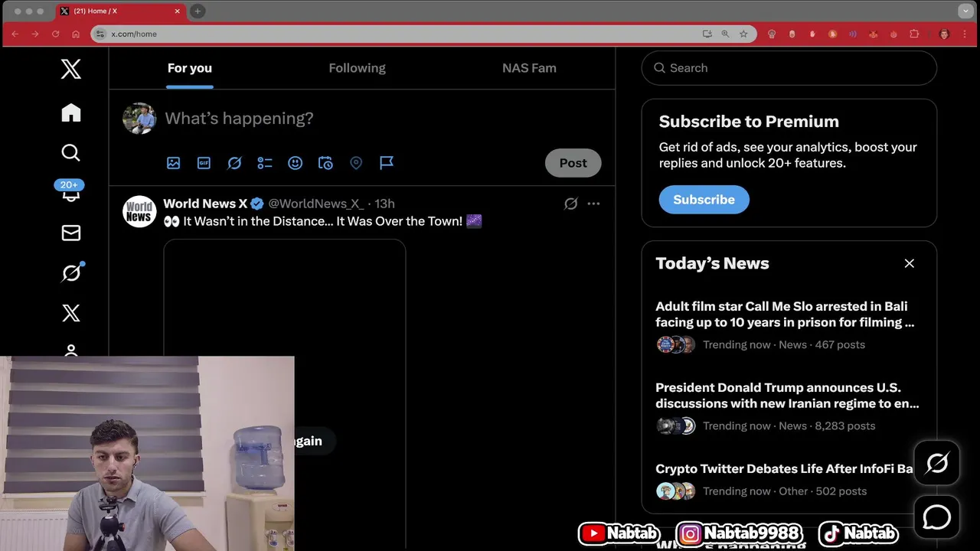Image resolution: width=980 pixels, height=551 pixels.
Task: Open the 13h post timestamp
Action: pyautogui.click(x=384, y=204)
